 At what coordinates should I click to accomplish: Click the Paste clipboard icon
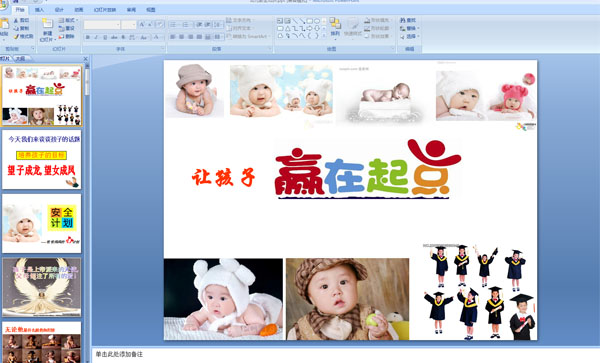[x=4, y=24]
